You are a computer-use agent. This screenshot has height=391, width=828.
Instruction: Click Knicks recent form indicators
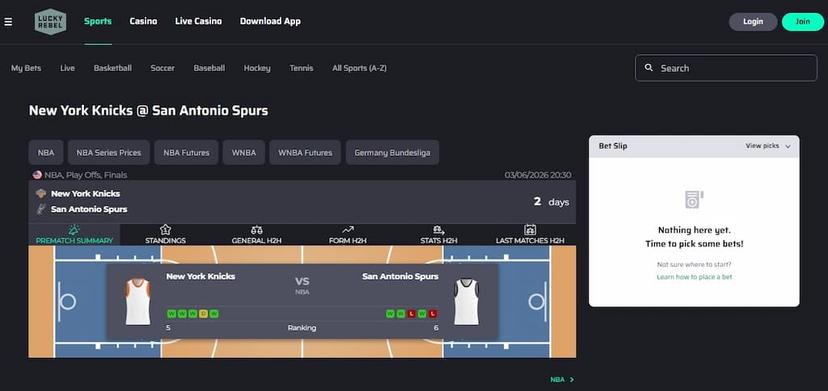193,314
